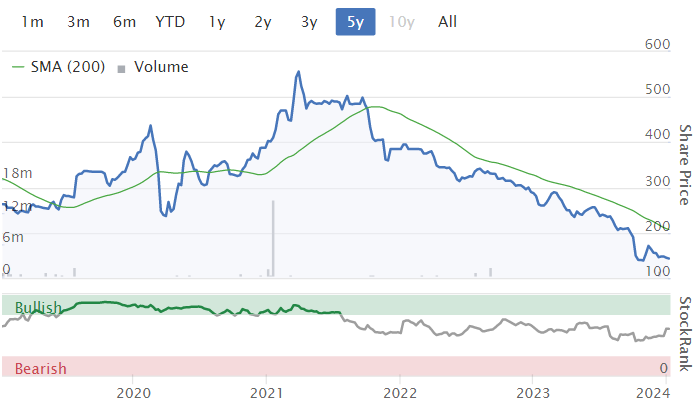
Task: Show the All time range
Action: [x=447, y=22]
